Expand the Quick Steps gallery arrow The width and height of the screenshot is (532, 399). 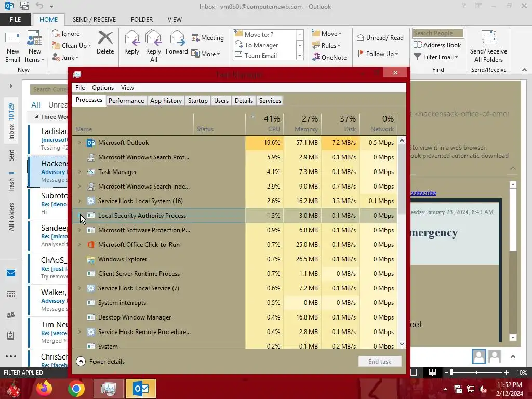click(x=300, y=55)
